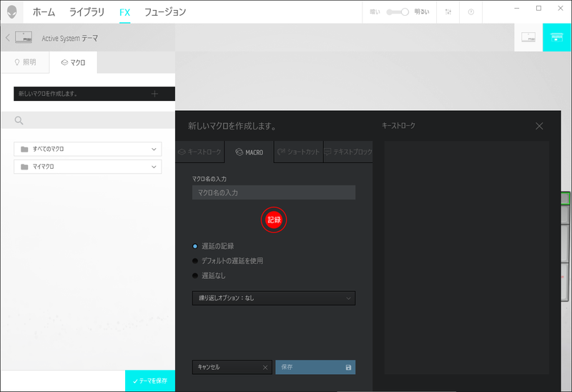The height and width of the screenshot is (392, 572).
Task: Click the search magnifier icon
Action: pos(19,120)
